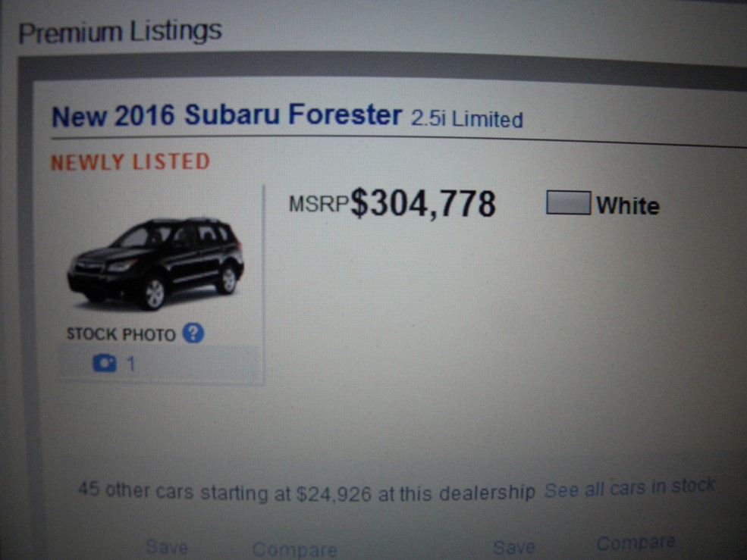This screenshot has width=747, height=560.
Task: Click the NEWLY LISTED badge
Action: [130, 162]
